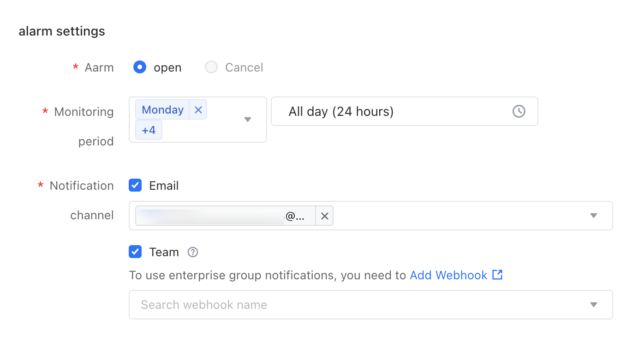
Task: Remove the email address with its X icon
Action: coord(325,216)
